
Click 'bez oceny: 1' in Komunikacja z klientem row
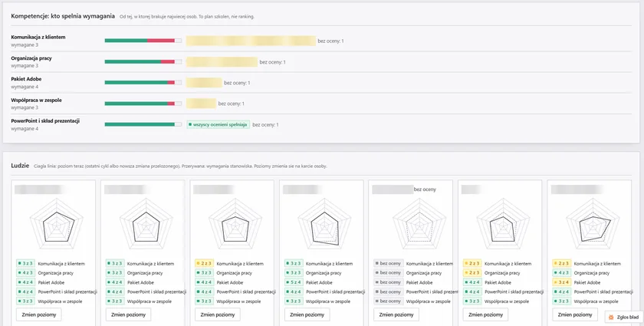pyautogui.click(x=330, y=41)
